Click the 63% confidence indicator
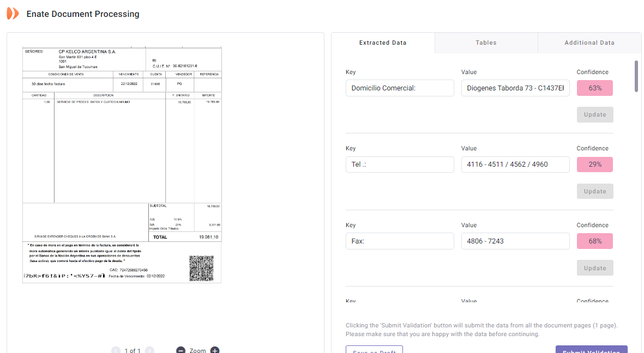The width and height of the screenshot is (644, 353). click(594, 88)
